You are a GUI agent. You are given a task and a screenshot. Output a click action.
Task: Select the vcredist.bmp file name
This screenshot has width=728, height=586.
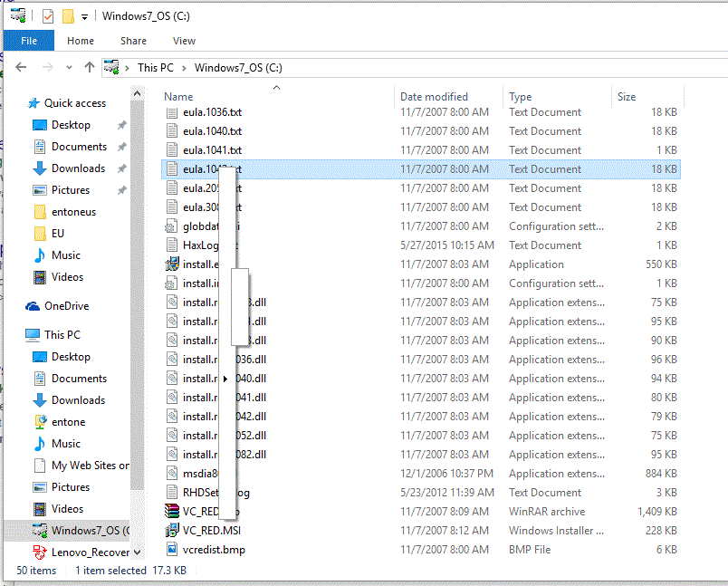click(x=214, y=550)
